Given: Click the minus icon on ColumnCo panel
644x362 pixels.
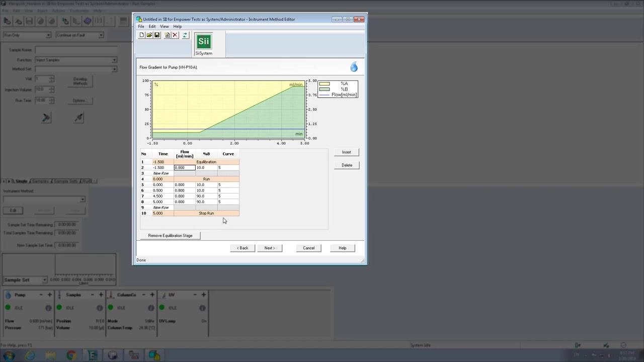Looking at the screenshot, I should coord(144,295).
